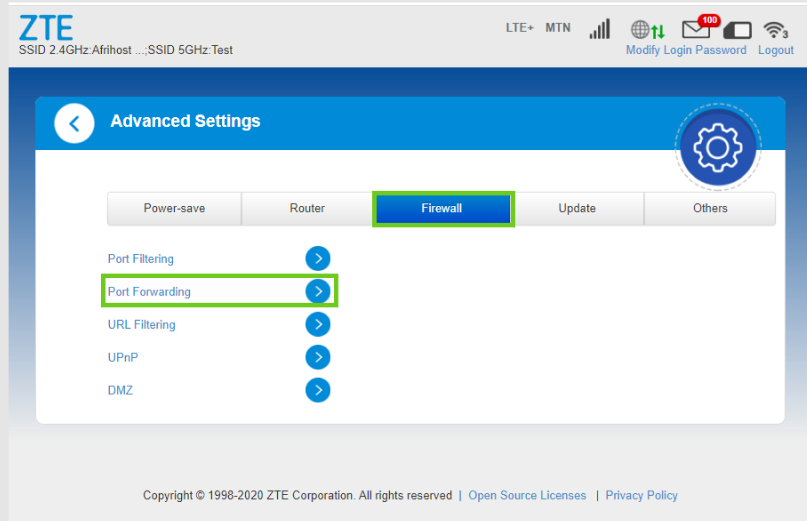The width and height of the screenshot is (807, 521).
Task: Select the Update tab
Action: [x=577, y=209]
